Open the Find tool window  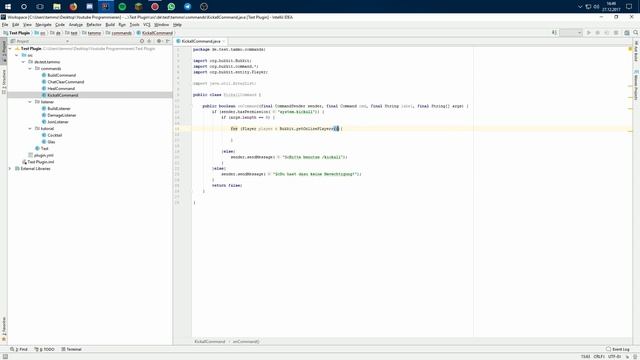[19, 349]
